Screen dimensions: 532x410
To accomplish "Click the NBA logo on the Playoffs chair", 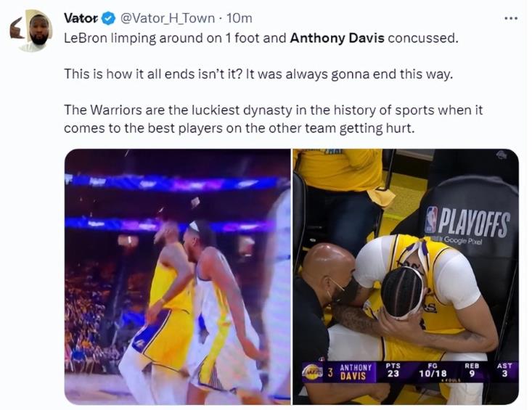I will (431, 219).
